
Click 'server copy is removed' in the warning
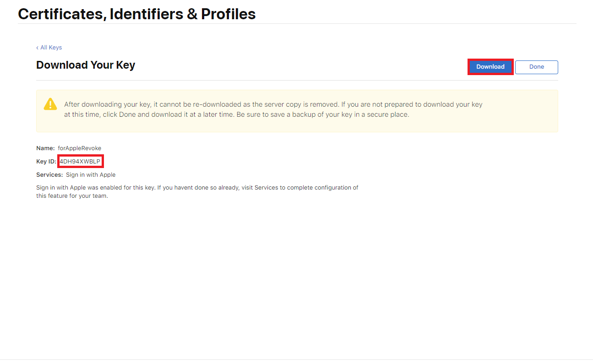(301, 104)
